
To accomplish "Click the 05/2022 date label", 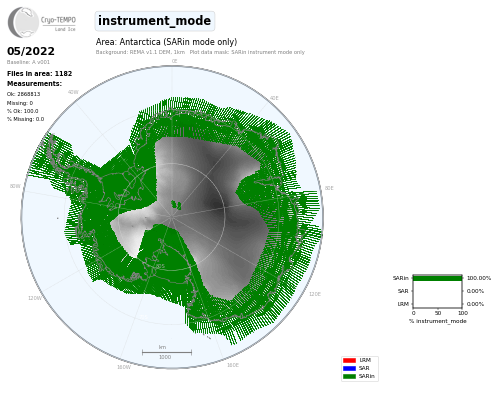I will pyautogui.click(x=31, y=51).
